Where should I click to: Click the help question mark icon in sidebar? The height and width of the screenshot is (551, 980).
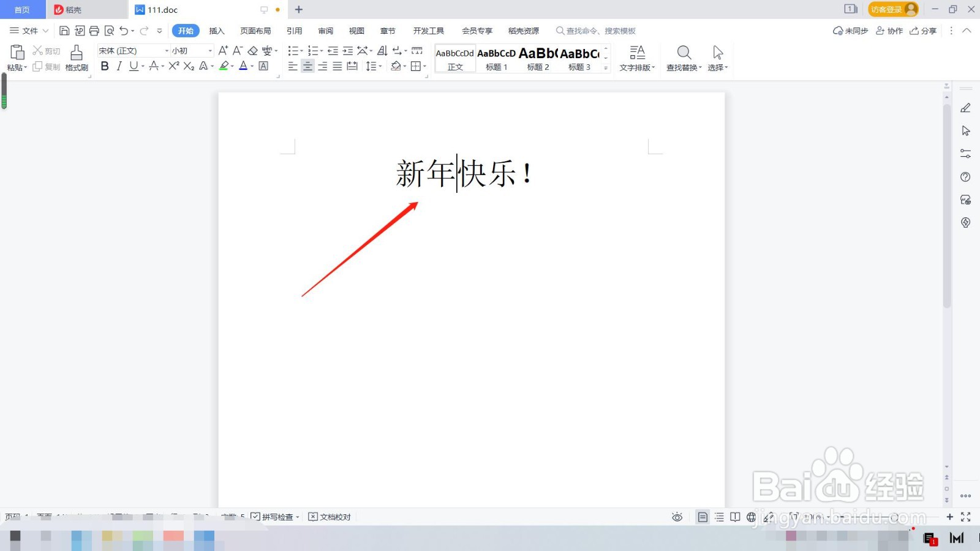(966, 177)
